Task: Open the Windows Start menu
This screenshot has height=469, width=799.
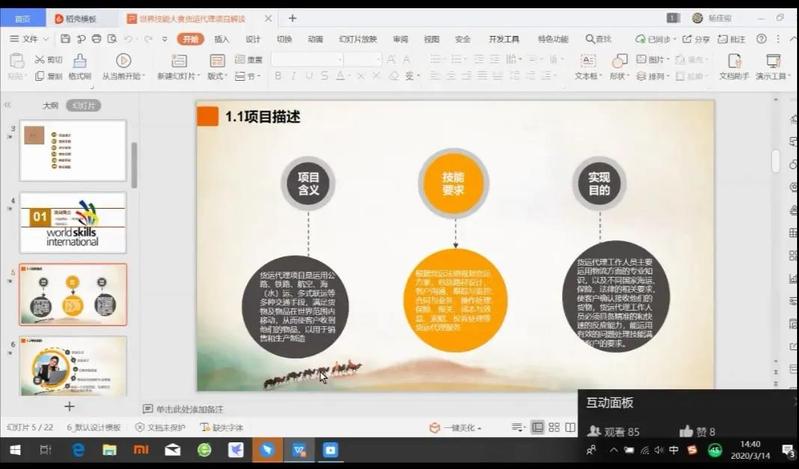Action: [x=13, y=451]
